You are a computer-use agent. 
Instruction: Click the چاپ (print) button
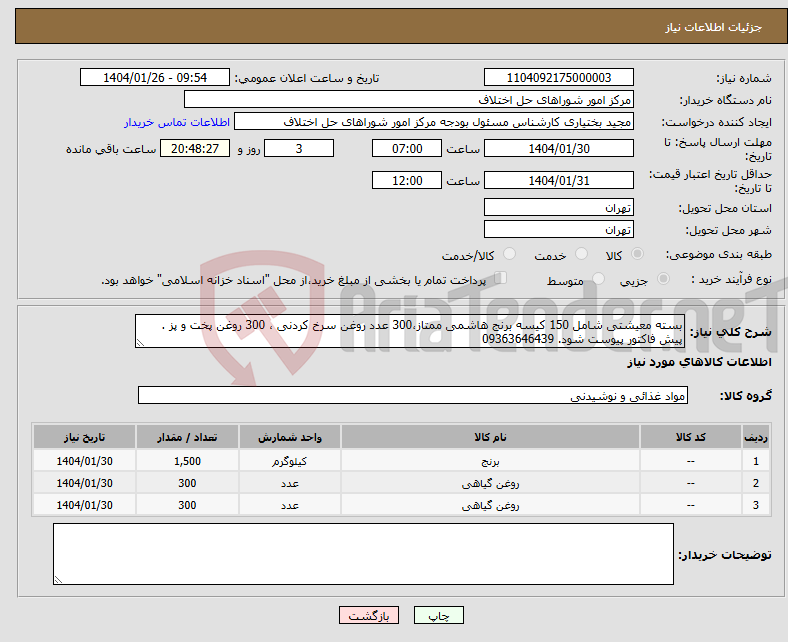click(x=439, y=615)
